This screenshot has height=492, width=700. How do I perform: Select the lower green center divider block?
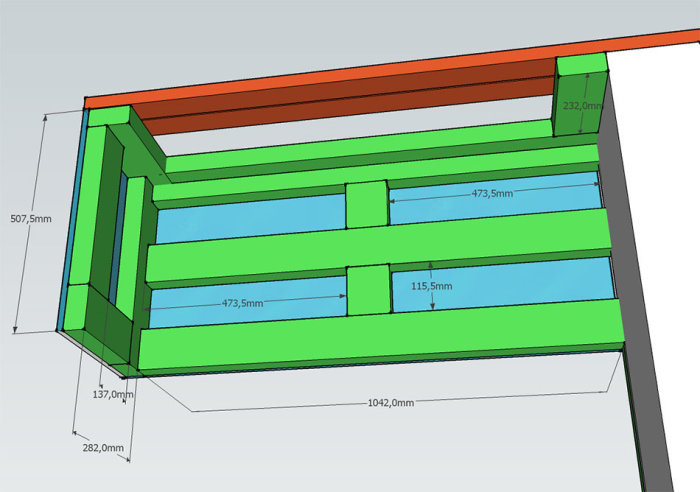[x=369, y=290]
